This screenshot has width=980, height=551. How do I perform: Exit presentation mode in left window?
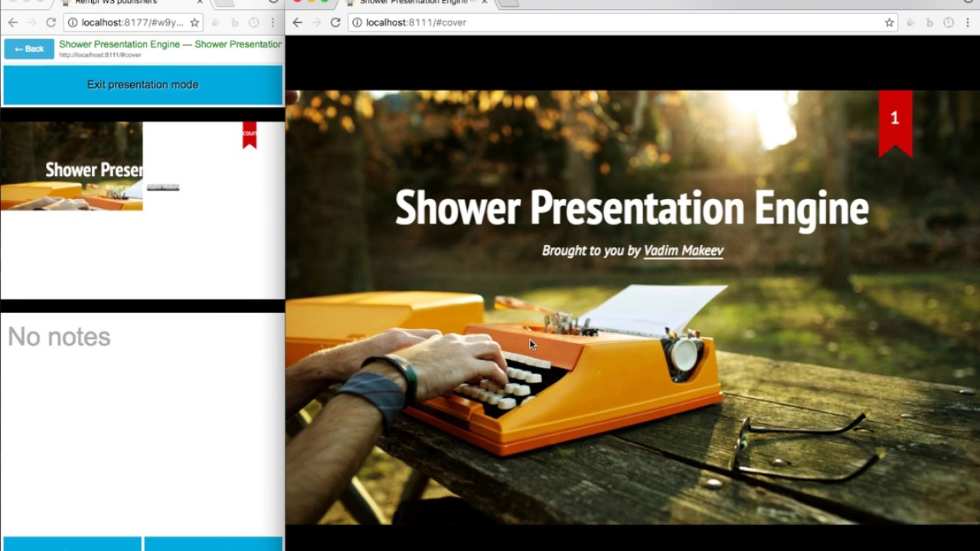[142, 85]
